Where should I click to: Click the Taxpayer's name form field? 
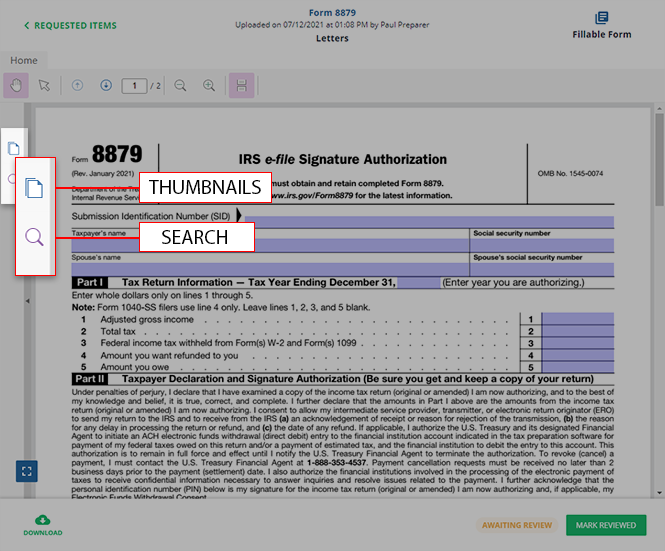click(x=270, y=245)
